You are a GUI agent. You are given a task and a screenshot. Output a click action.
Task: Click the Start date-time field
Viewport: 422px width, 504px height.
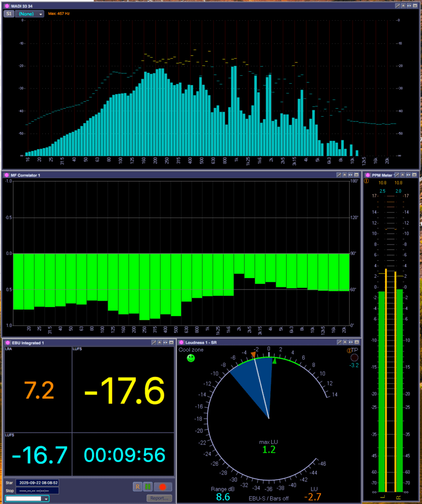tap(37, 483)
